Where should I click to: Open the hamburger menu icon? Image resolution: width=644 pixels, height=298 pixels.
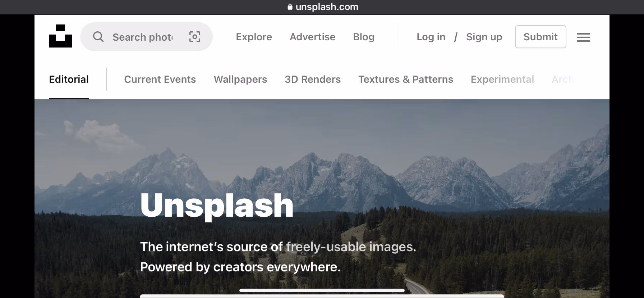click(584, 37)
